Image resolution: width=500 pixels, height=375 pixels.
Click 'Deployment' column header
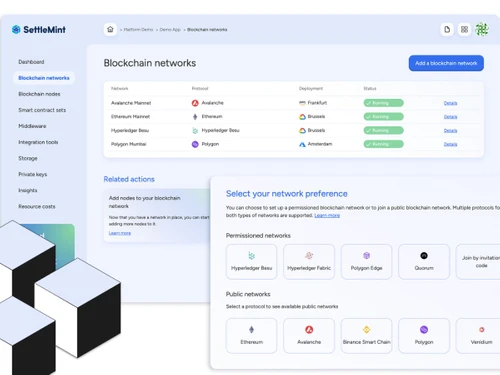pos(311,88)
